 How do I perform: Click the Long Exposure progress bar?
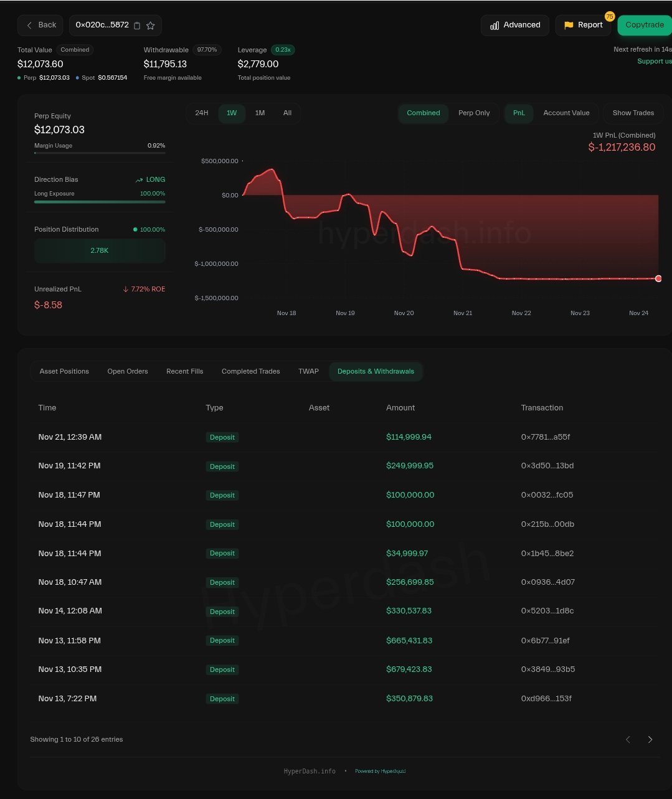(100, 202)
